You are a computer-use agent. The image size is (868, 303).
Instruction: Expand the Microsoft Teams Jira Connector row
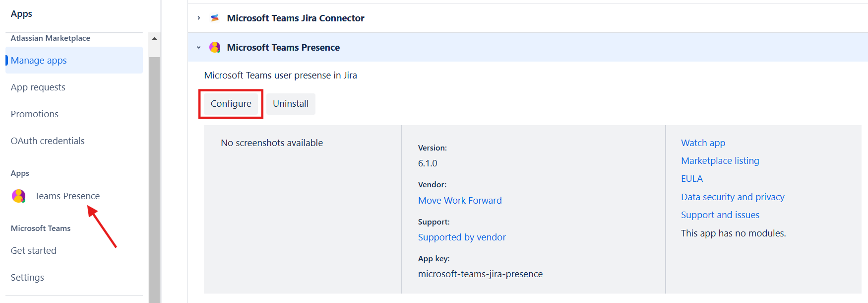(199, 18)
